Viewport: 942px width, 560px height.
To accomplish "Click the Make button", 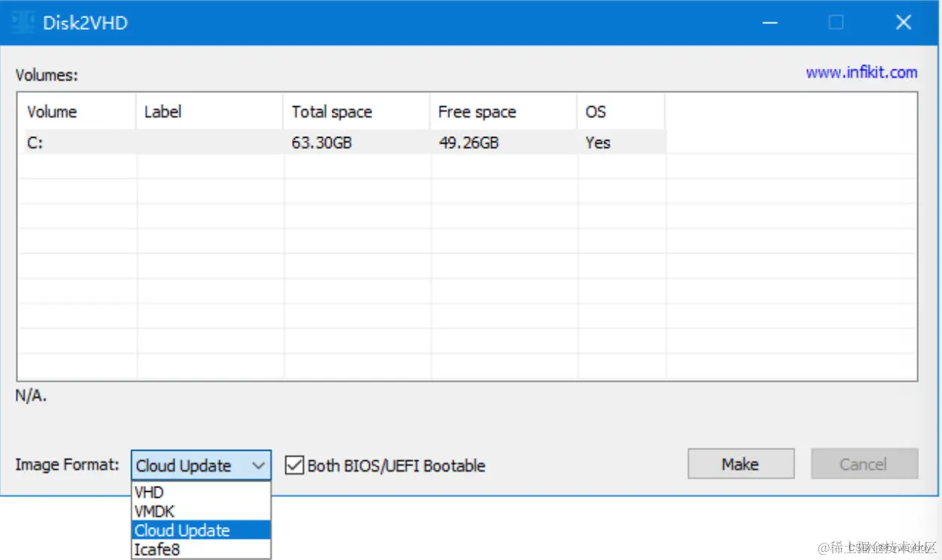I will coord(741,464).
